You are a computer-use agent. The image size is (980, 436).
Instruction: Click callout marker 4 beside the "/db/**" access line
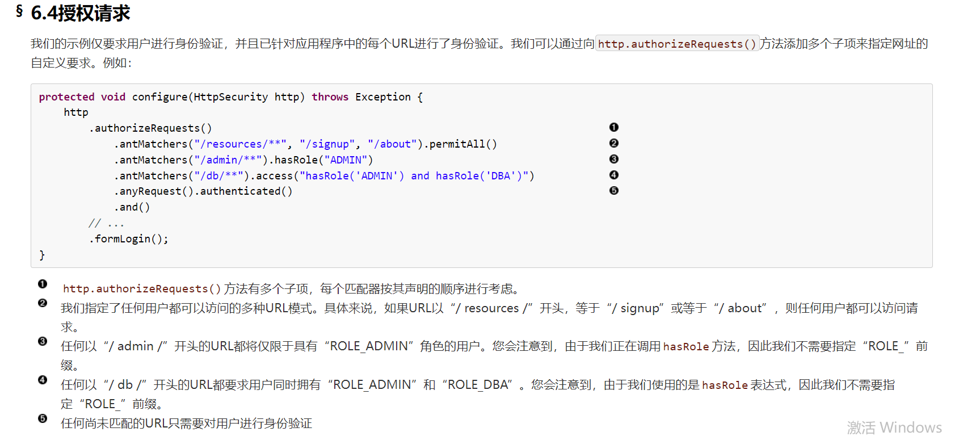[x=613, y=175]
